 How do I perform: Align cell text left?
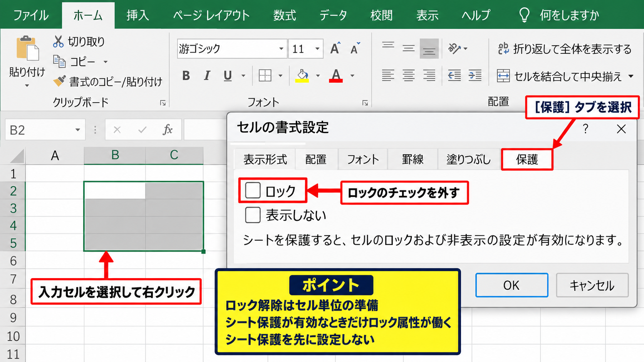[388, 75]
